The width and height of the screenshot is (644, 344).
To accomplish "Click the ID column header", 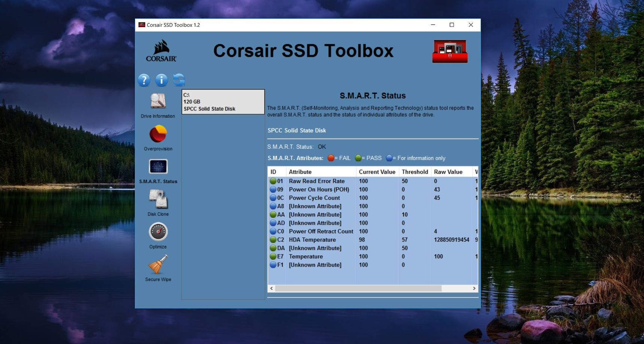I will pos(277,172).
